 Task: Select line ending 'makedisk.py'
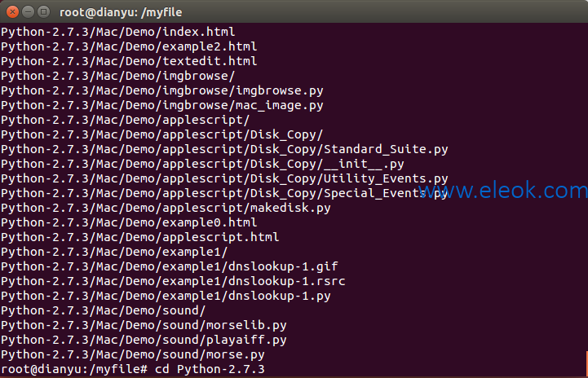pyautogui.click(x=166, y=208)
